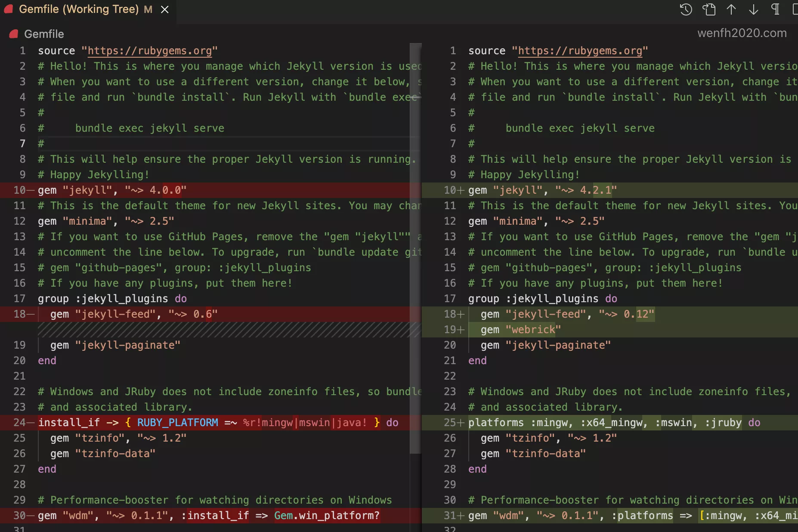Select the Gemfile (Working Tree) tab
Image resolution: width=798 pixels, height=532 pixels.
click(x=79, y=9)
